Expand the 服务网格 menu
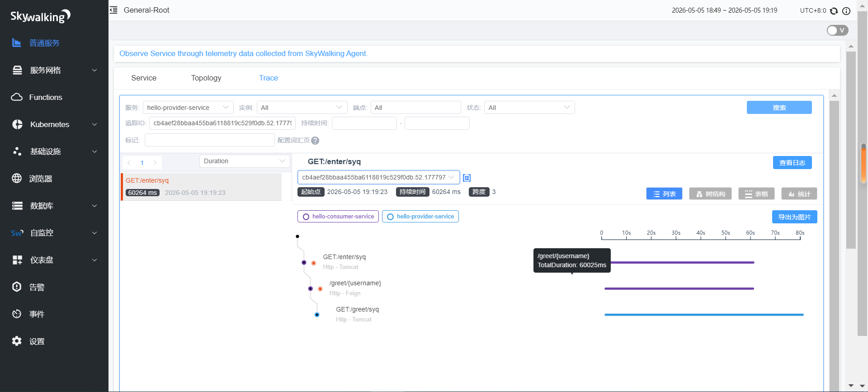 coord(94,70)
